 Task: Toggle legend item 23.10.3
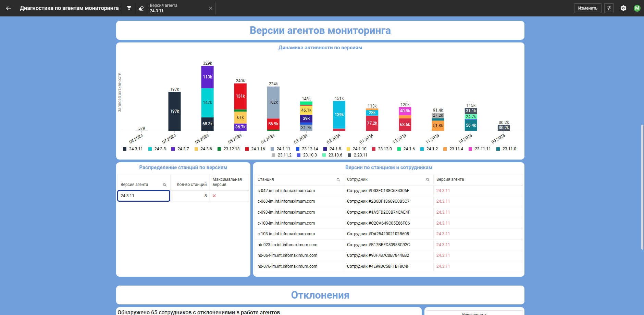point(307,155)
